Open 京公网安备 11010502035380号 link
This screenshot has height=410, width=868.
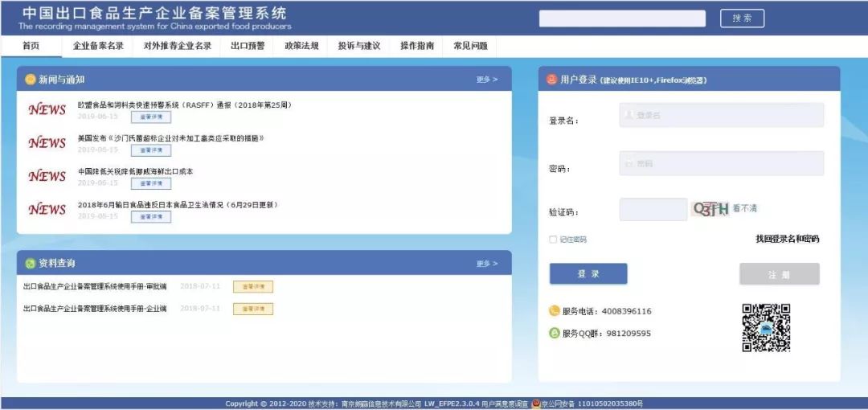click(592, 404)
